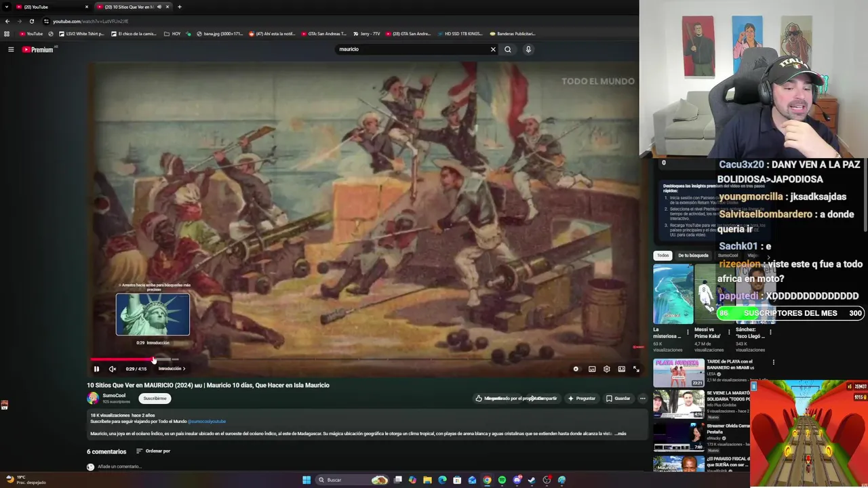Open the weather widget showing 19°C
Screen dimensions: 868x488
point(26,480)
